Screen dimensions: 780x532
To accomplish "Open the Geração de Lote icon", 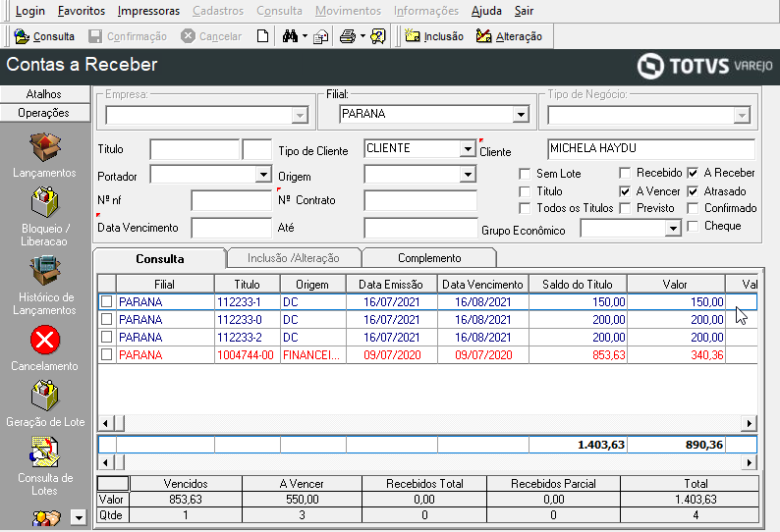I will click(45, 396).
